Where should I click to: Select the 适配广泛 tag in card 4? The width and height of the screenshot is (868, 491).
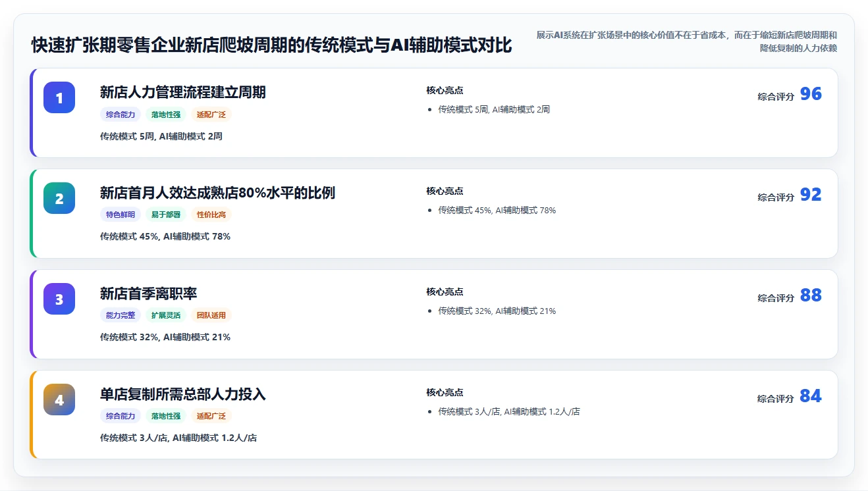pos(211,416)
